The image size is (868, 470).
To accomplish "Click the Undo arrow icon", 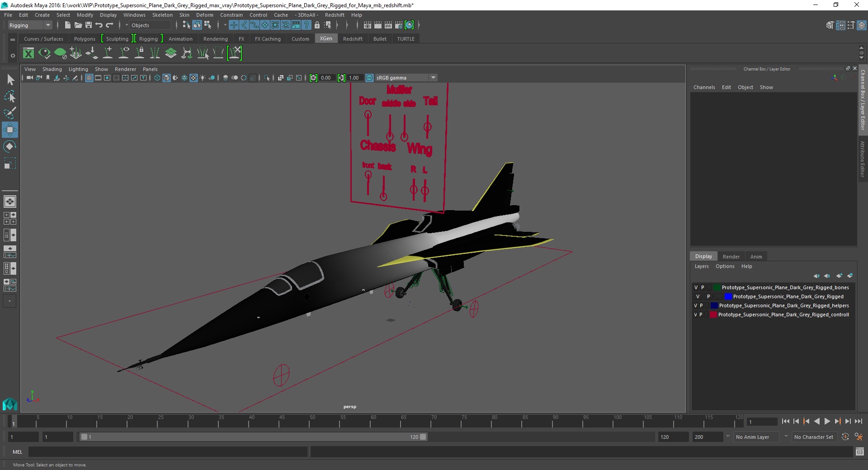I will pos(99,25).
